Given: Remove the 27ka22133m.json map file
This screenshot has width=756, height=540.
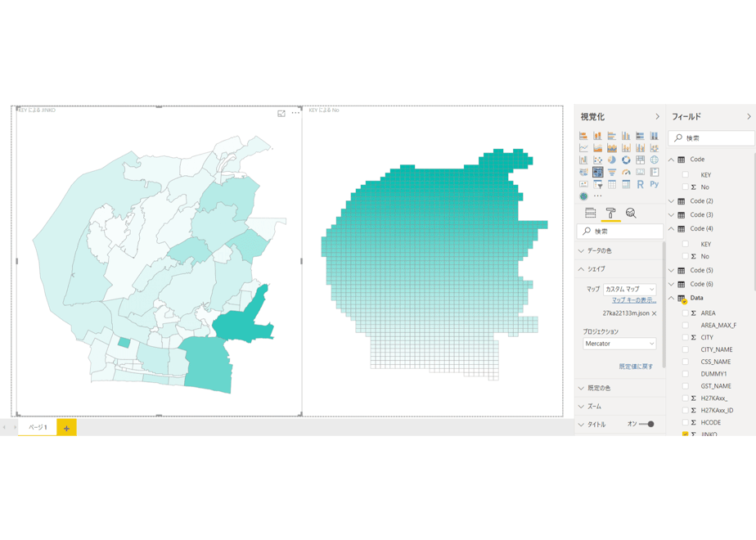Looking at the screenshot, I should point(655,313).
